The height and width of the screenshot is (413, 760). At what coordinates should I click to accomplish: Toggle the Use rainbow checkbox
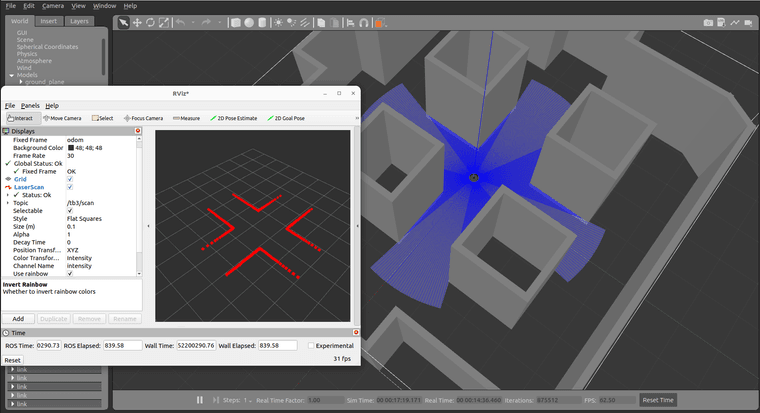coord(70,274)
